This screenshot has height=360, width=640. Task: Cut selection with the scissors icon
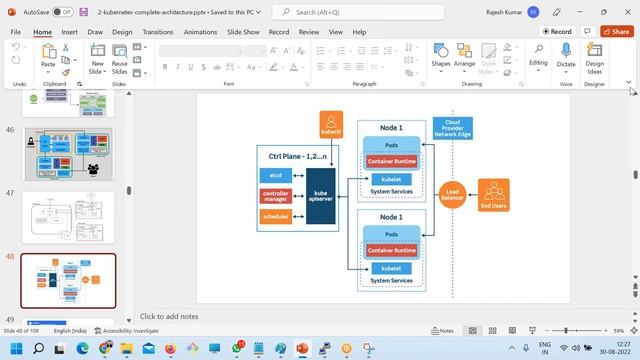[65, 47]
